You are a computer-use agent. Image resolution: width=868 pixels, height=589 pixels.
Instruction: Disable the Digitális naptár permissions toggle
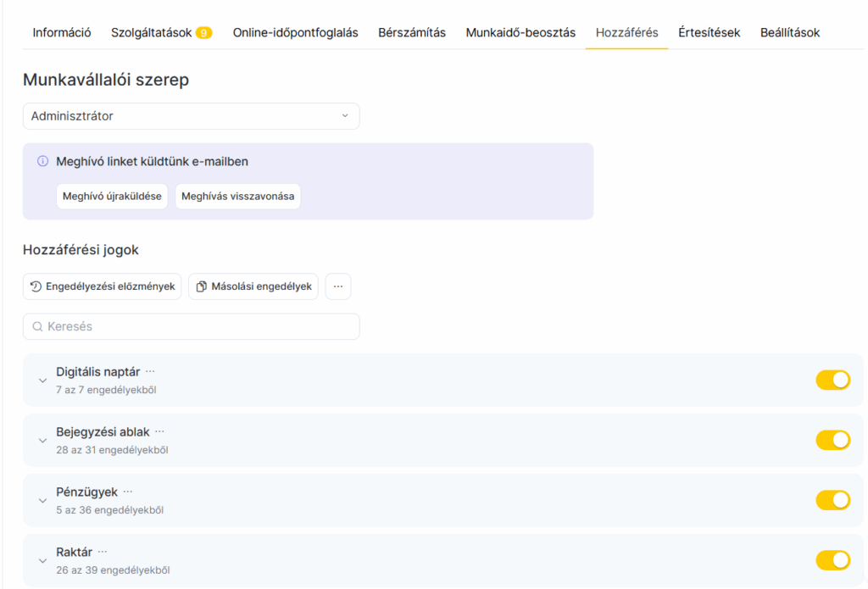(x=832, y=380)
